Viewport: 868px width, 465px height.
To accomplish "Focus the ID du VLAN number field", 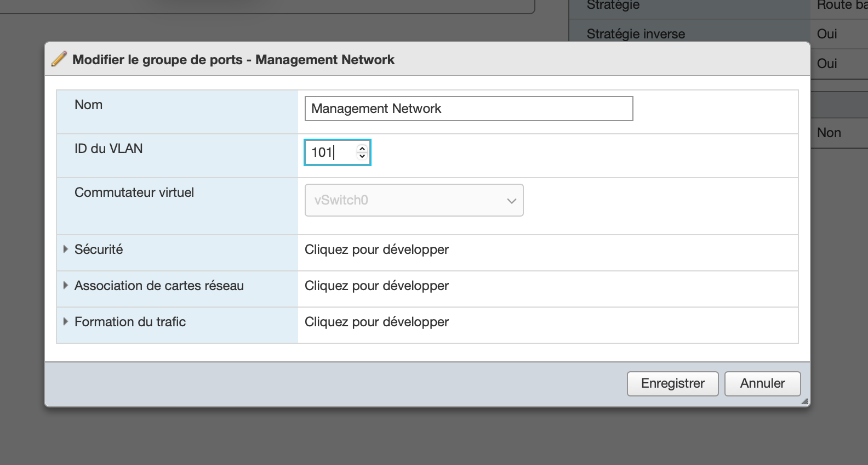I will [x=338, y=152].
